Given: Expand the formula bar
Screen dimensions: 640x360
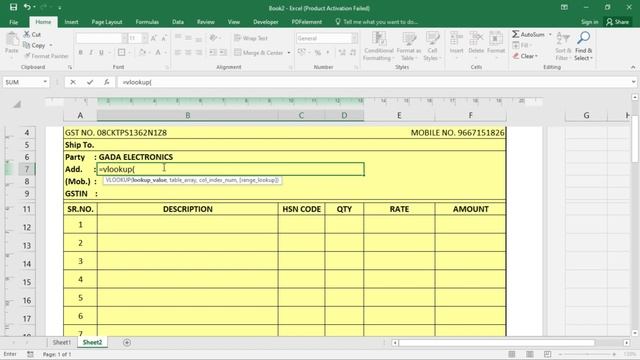Looking at the screenshot, I should (x=633, y=82).
